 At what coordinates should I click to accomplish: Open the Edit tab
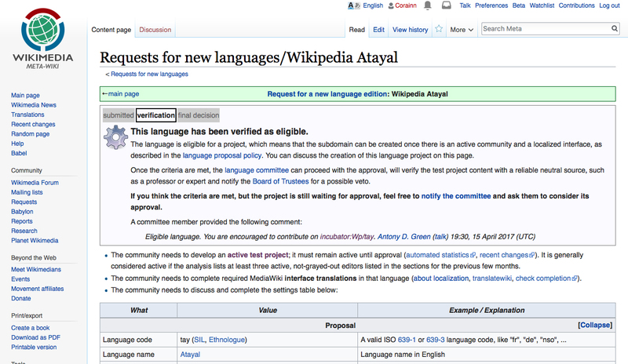(x=378, y=30)
